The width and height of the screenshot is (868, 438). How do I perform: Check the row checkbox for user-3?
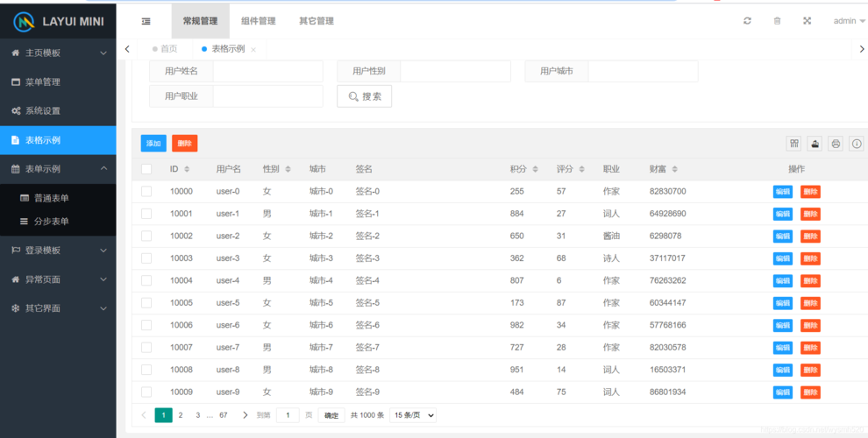146,258
